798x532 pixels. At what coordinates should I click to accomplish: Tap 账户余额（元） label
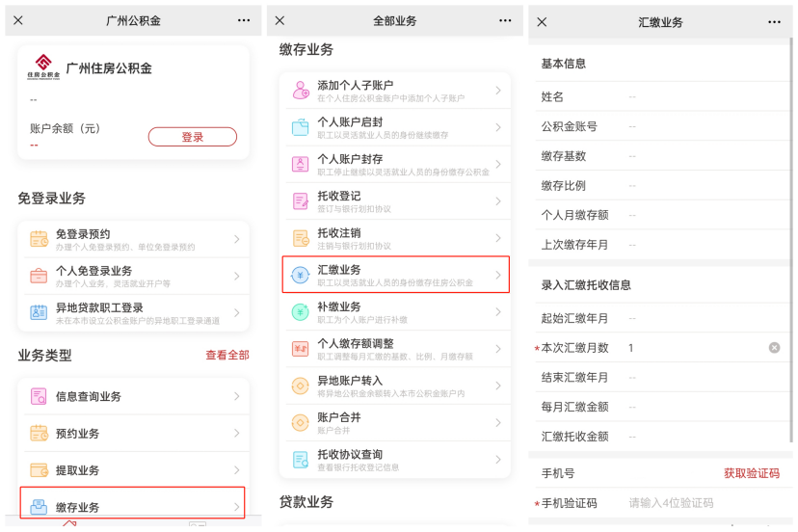[x=65, y=128]
